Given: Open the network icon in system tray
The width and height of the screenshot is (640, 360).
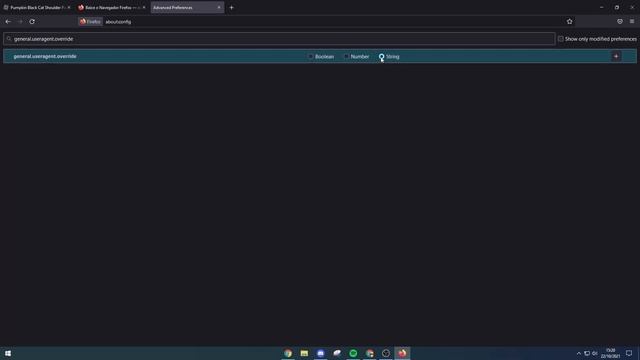Looking at the screenshot, I should (x=587, y=353).
